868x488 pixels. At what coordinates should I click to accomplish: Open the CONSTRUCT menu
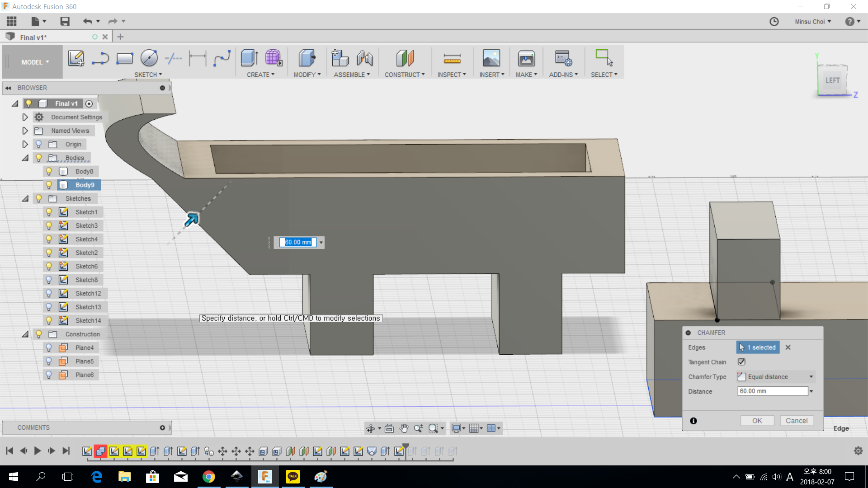405,75
